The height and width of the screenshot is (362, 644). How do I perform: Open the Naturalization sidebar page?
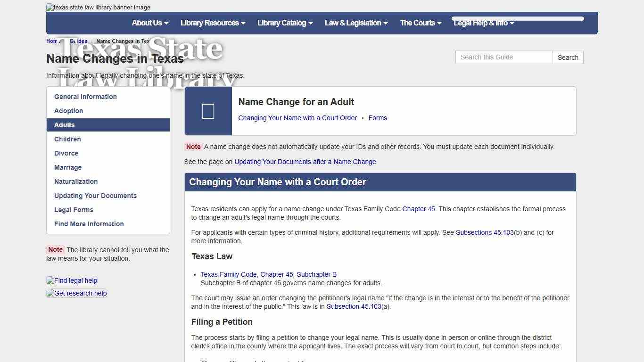(76, 181)
